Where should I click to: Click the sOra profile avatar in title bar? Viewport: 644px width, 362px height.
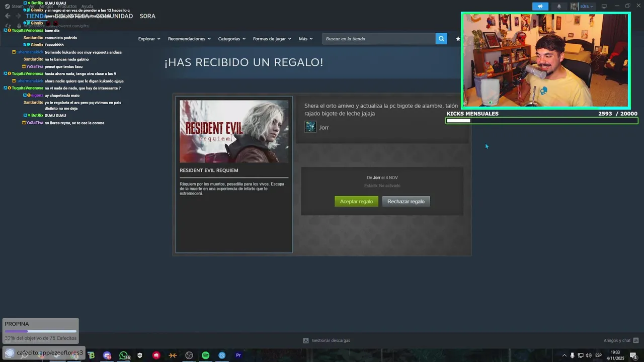click(574, 7)
